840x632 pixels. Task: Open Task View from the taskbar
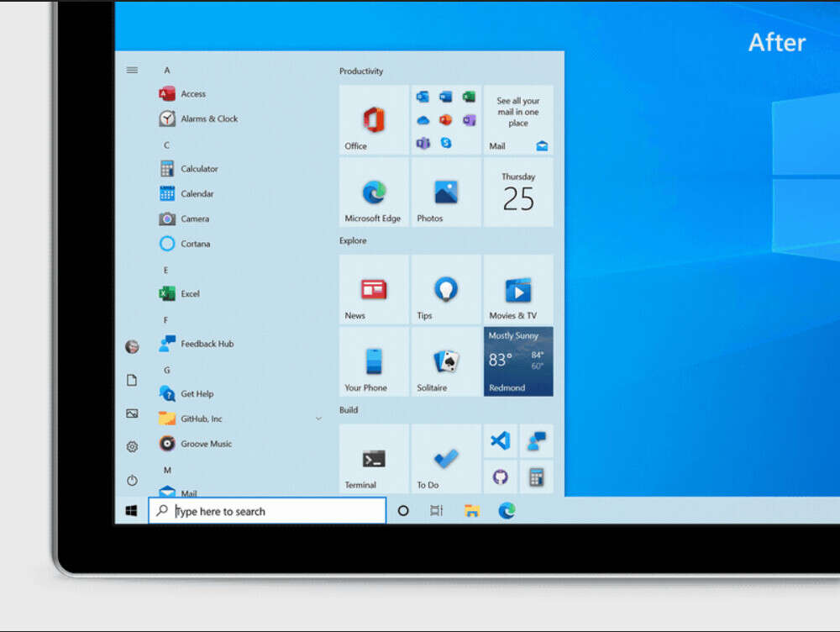[435, 510]
